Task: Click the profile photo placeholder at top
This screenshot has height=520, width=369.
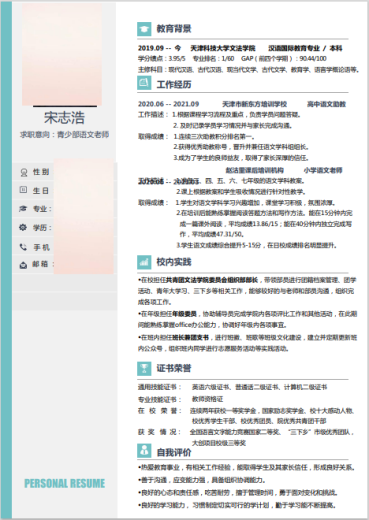Action: coord(62,54)
